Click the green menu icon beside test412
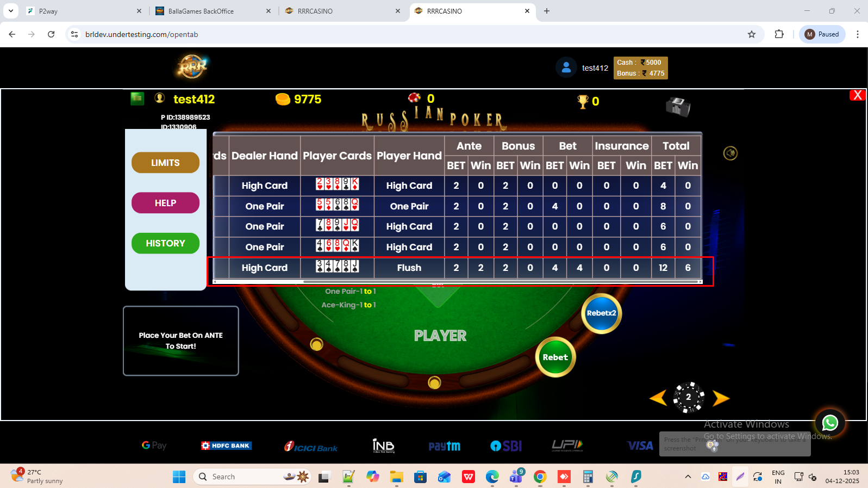 pyautogui.click(x=137, y=98)
